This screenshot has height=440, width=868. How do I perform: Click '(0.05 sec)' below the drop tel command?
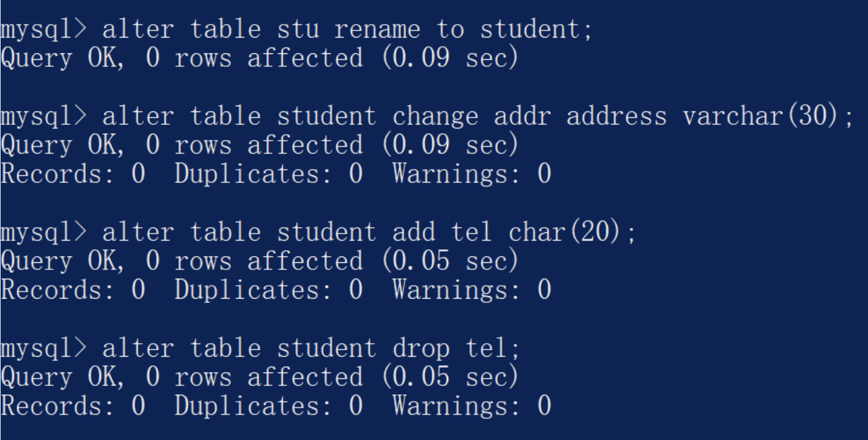click(450, 377)
